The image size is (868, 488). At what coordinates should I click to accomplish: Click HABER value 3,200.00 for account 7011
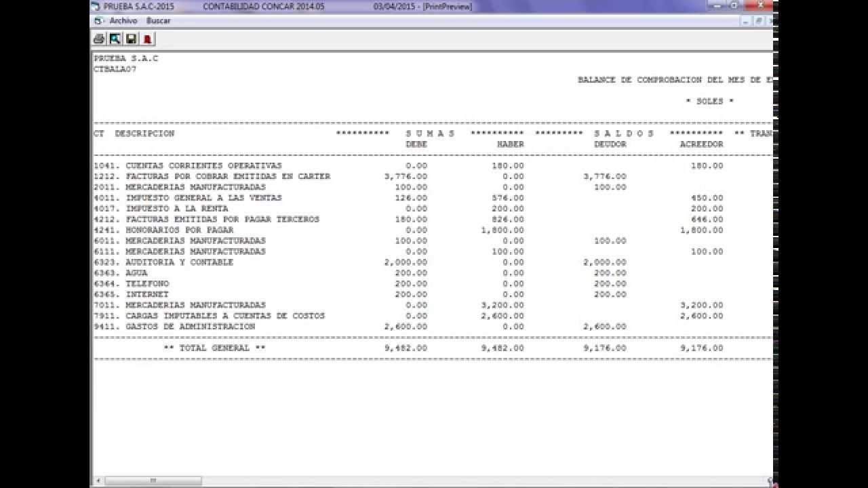[502, 305]
